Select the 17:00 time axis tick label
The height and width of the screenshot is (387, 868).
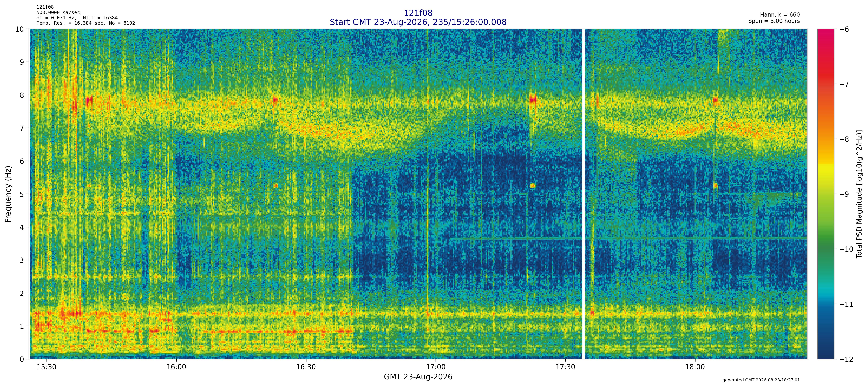pos(436,367)
